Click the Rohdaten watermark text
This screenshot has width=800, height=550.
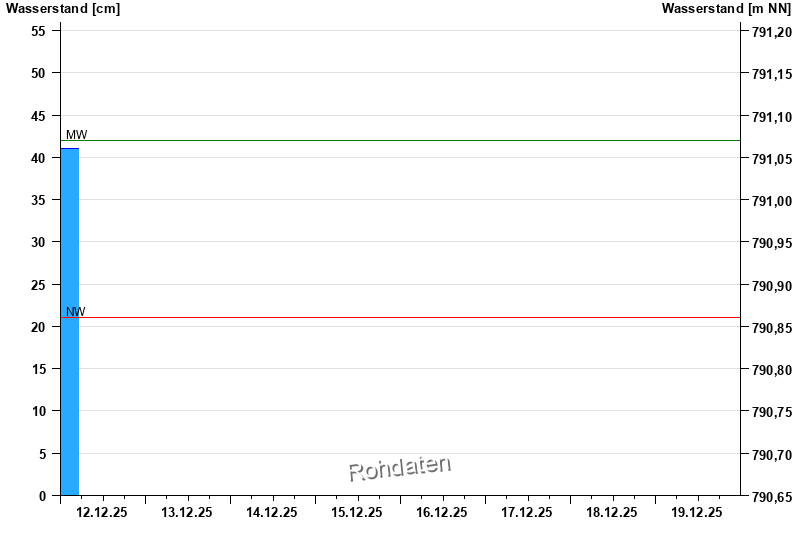[400, 468]
